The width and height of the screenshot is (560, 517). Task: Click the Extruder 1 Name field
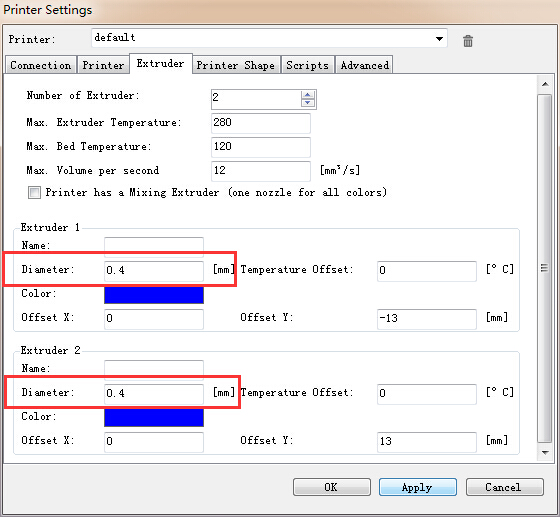[x=154, y=246]
